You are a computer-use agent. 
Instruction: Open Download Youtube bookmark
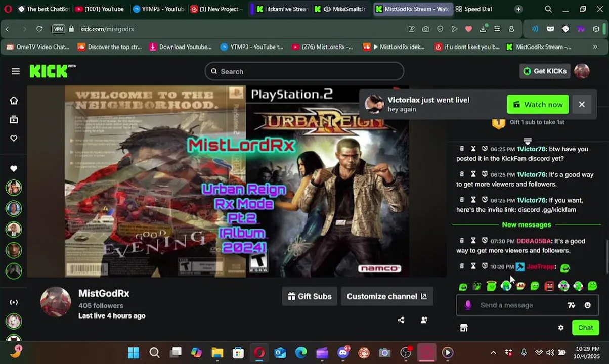pos(180,47)
